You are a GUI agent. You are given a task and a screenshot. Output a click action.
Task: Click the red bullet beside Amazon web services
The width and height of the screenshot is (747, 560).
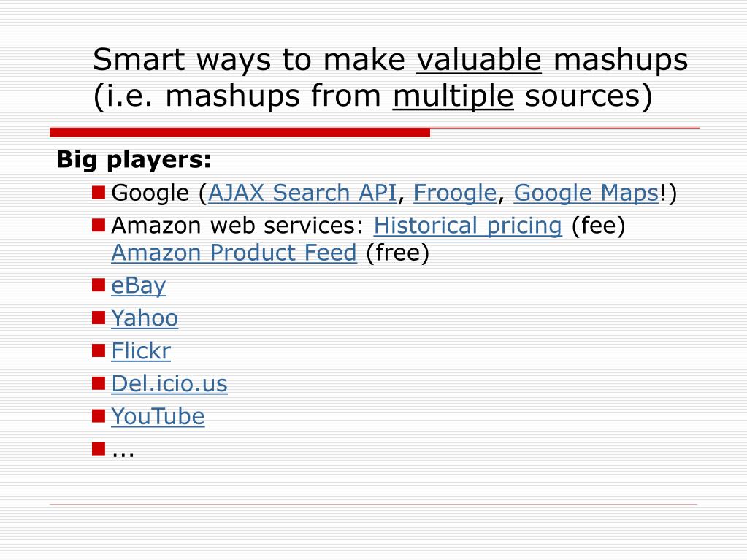click(99, 225)
